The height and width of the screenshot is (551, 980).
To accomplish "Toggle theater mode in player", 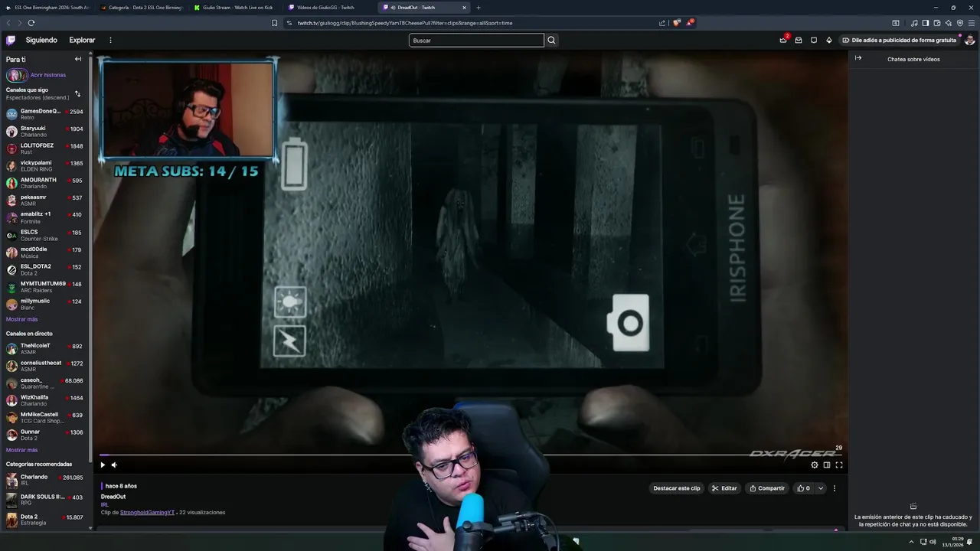I will click(826, 465).
